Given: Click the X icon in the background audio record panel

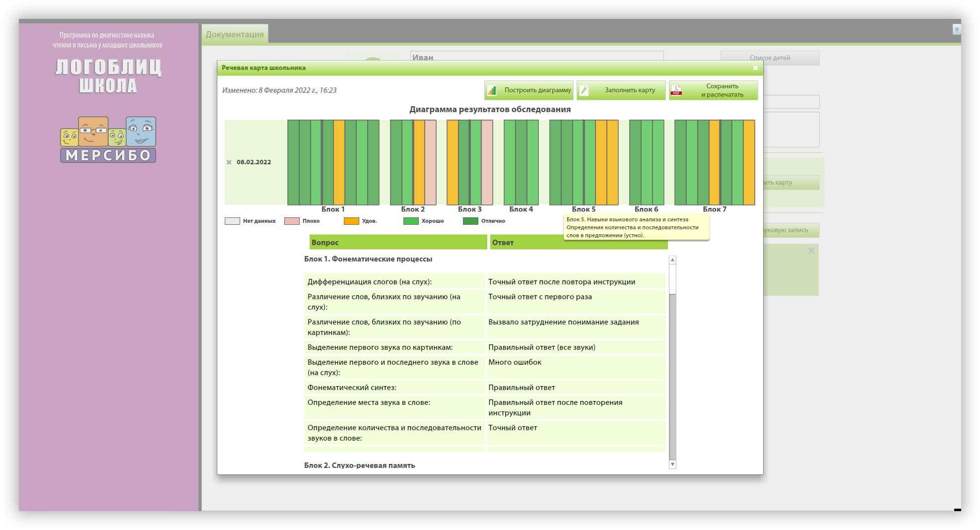Looking at the screenshot, I should pyautogui.click(x=811, y=251).
